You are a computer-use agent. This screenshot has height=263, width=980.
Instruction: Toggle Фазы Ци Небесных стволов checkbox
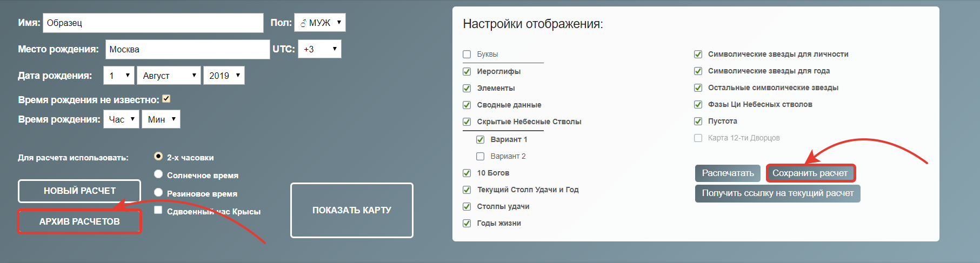698,104
